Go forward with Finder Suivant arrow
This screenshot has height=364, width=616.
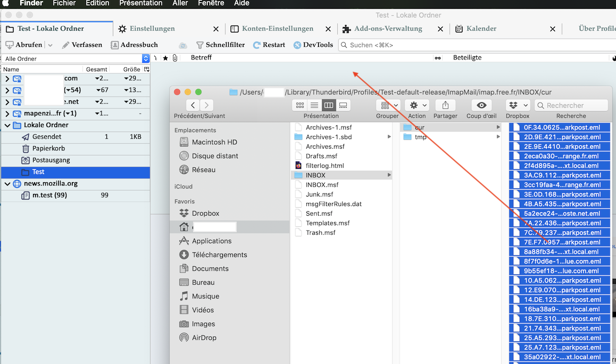206,105
